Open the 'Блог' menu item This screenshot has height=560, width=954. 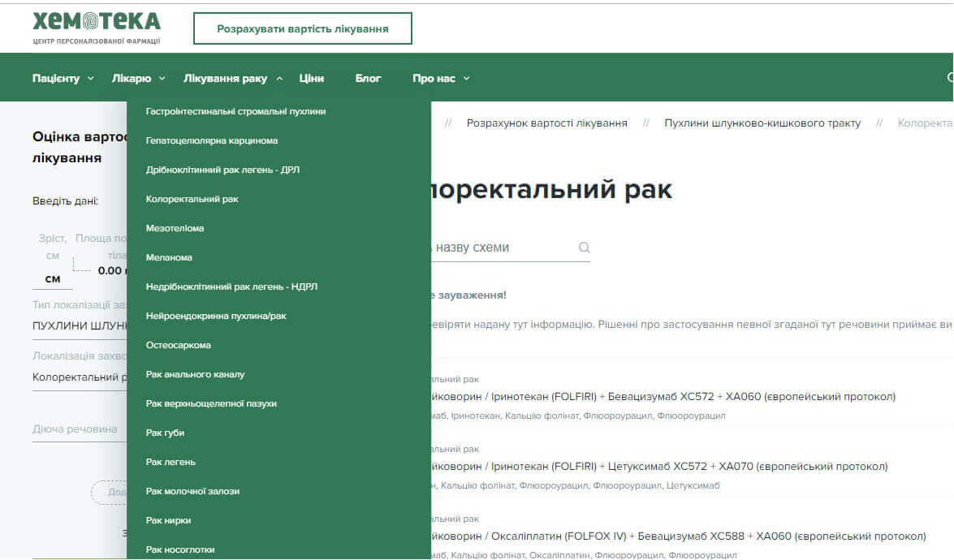pos(368,78)
